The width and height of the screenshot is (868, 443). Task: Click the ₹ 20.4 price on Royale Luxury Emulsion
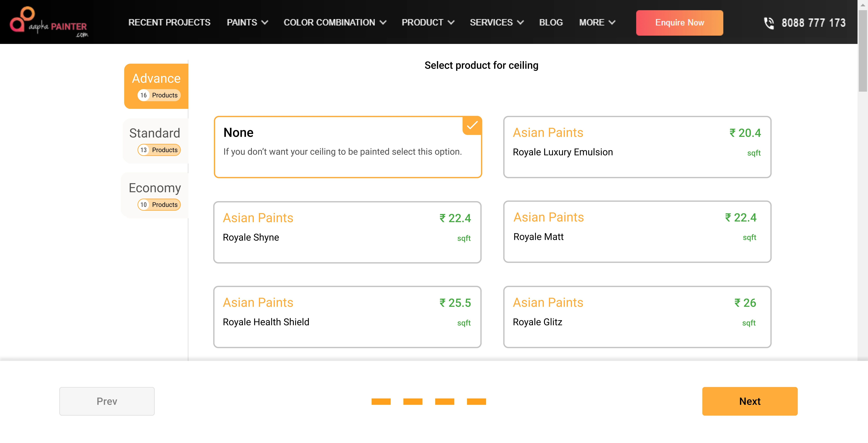coord(745,133)
